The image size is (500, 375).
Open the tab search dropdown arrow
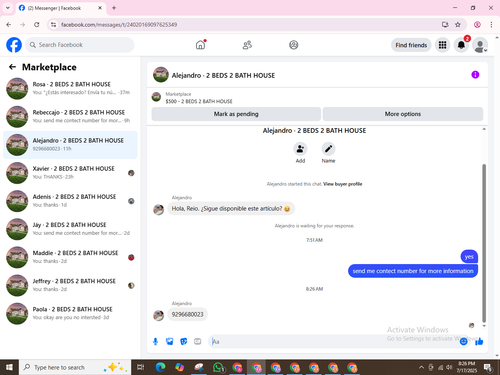pos(8,8)
